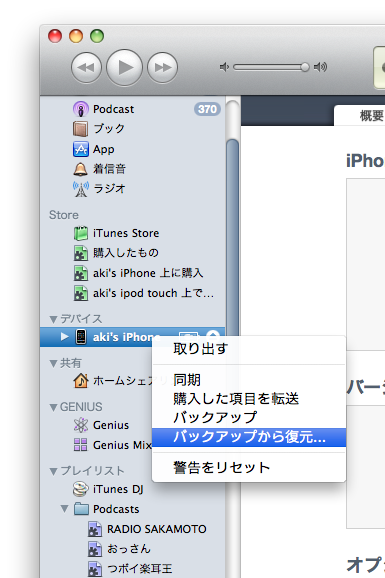The image size is (385, 578).
Task: Click the Podcast icon in sidebar
Action: coord(80,109)
